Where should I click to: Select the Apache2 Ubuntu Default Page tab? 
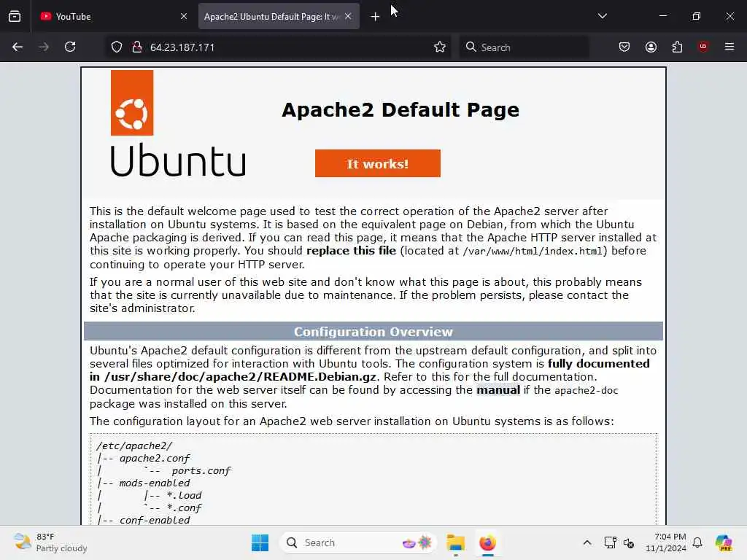coord(279,16)
